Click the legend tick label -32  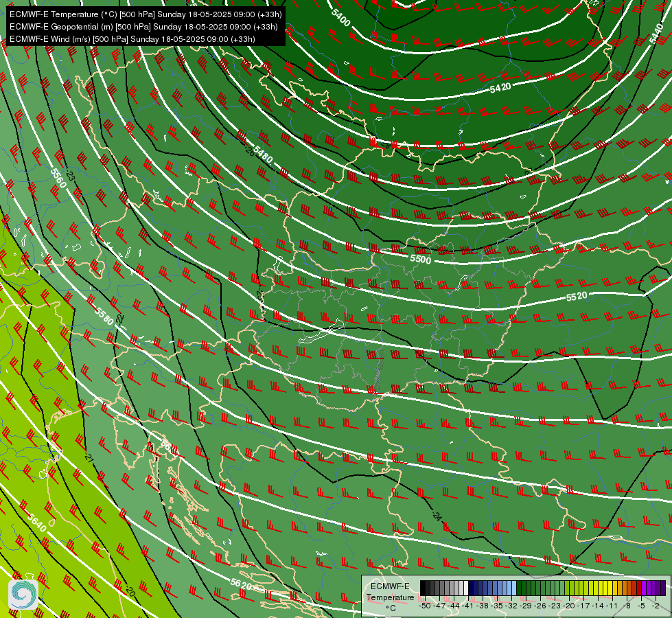click(511, 606)
